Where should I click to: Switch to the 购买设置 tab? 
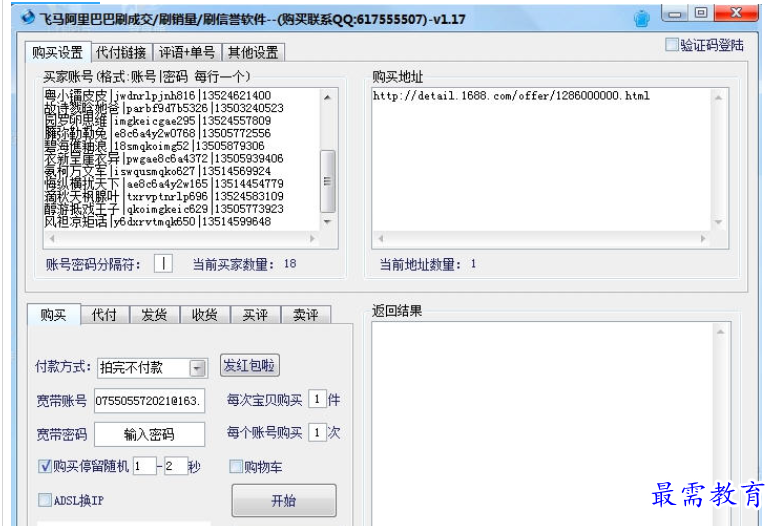pyautogui.click(x=58, y=52)
